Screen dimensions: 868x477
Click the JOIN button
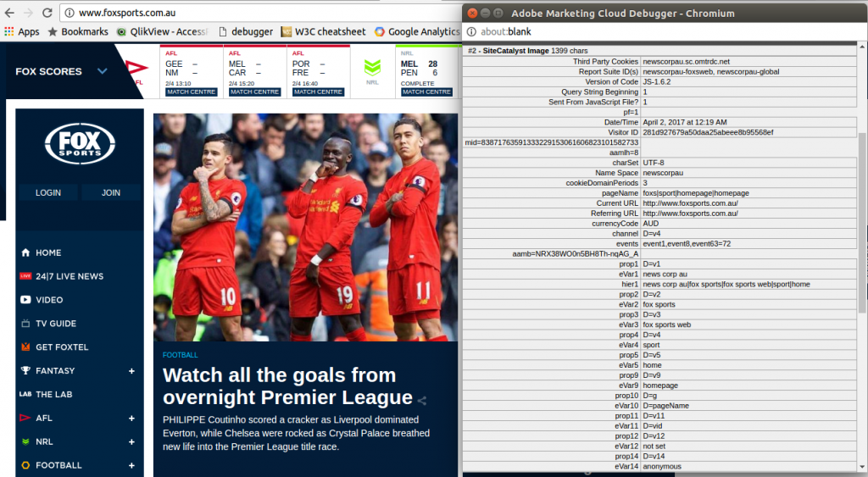111,192
